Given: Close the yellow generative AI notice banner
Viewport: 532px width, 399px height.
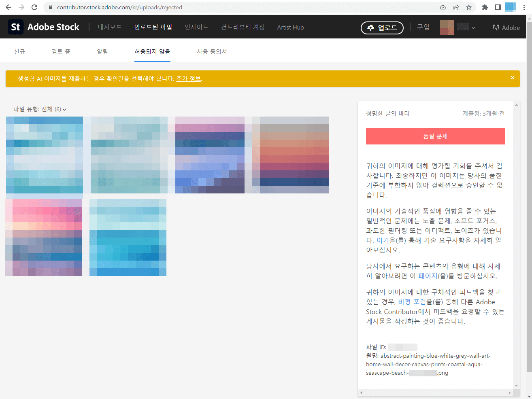Looking at the screenshot, I should [x=512, y=78].
